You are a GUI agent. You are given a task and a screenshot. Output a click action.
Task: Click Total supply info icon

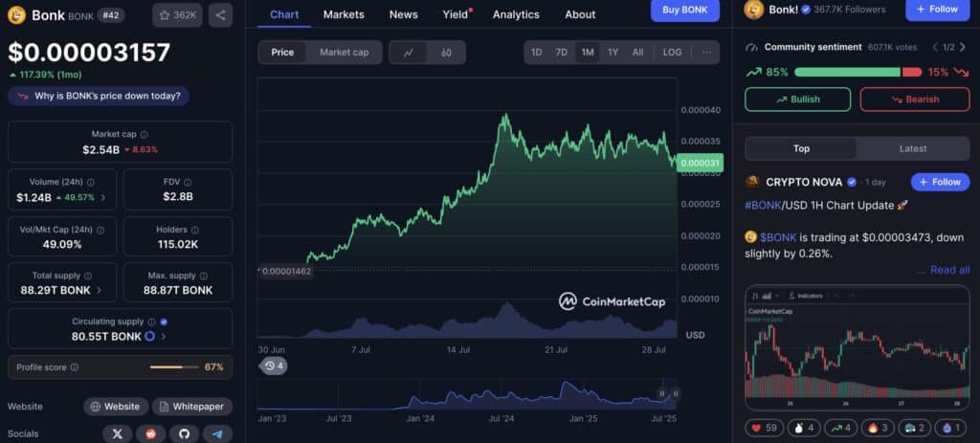point(88,276)
